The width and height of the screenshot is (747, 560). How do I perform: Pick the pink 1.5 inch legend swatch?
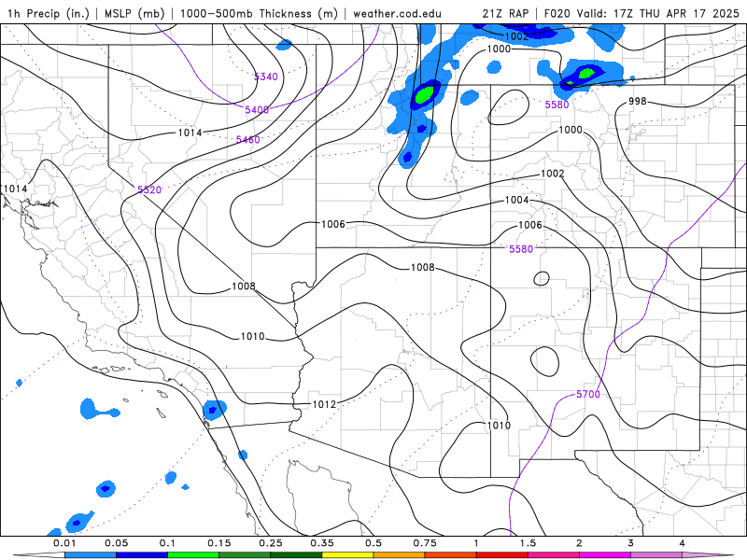[x=554, y=555]
